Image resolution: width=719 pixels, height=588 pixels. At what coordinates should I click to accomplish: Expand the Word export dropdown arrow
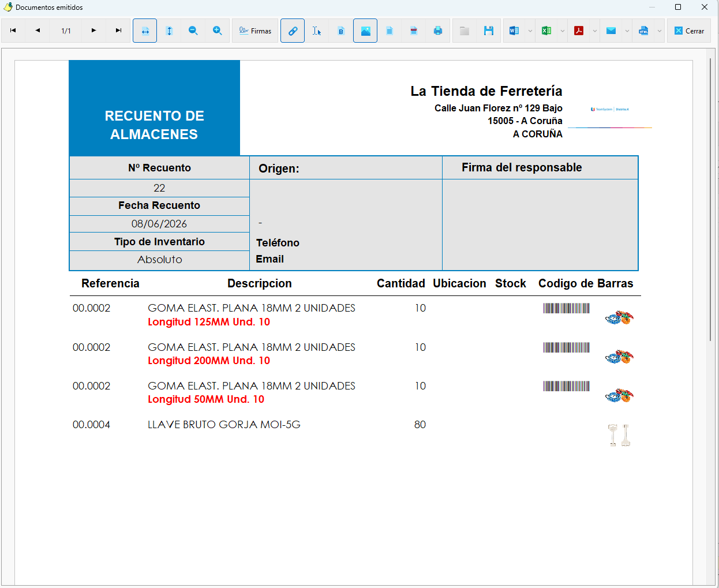coord(530,31)
